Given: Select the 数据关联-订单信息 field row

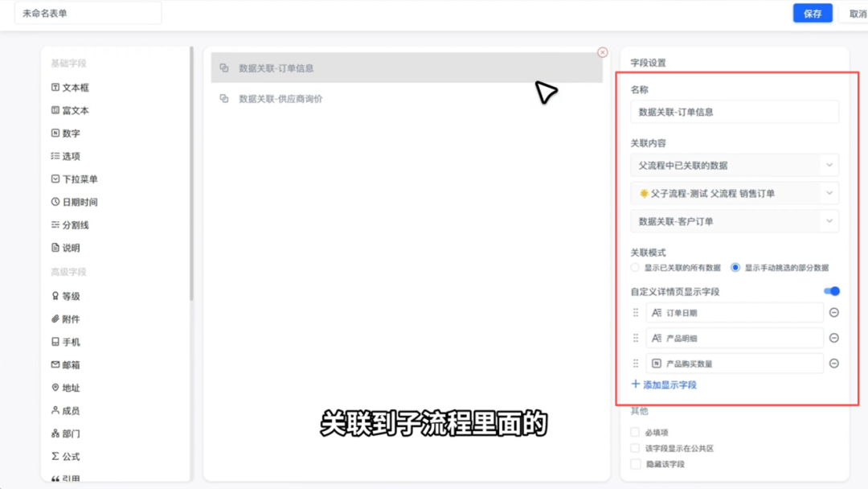Looking at the screenshot, I should coord(407,68).
